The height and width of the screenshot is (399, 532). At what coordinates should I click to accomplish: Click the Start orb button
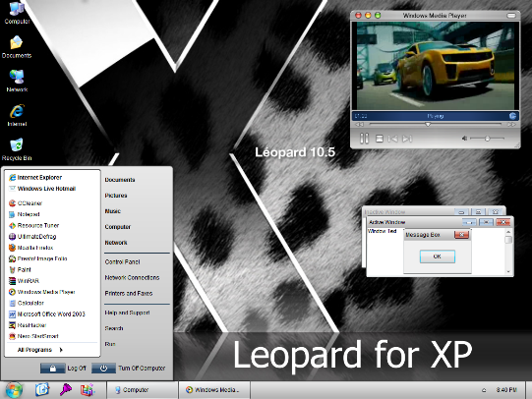(14, 390)
